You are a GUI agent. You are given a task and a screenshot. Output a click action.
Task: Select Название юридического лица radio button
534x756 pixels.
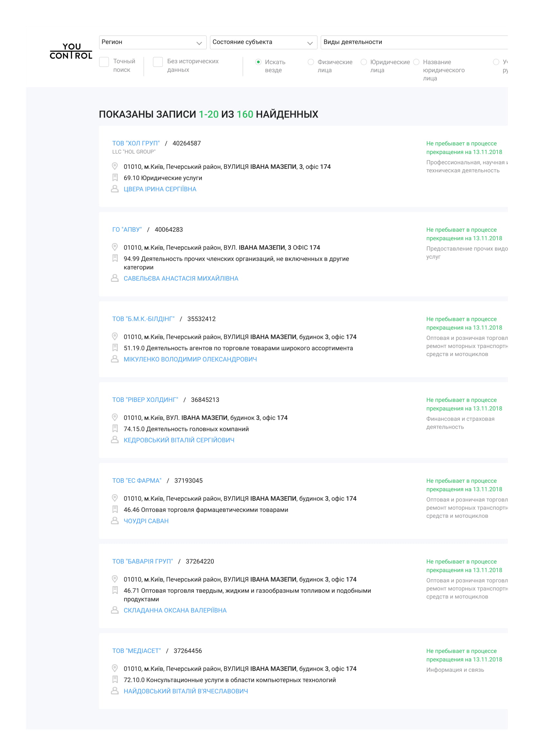tap(416, 62)
